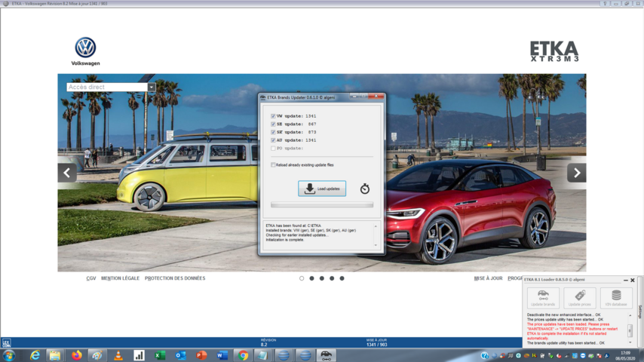Open PowerPoint from the taskbar
Image resolution: width=644 pixels, height=362 pixels.
click(x=201, y=355)
